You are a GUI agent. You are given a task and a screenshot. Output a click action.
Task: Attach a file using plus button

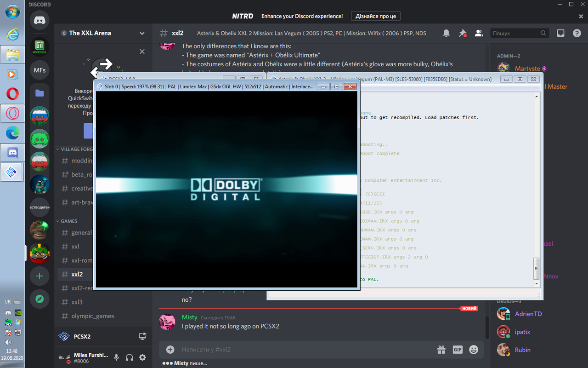coord(170,350)
